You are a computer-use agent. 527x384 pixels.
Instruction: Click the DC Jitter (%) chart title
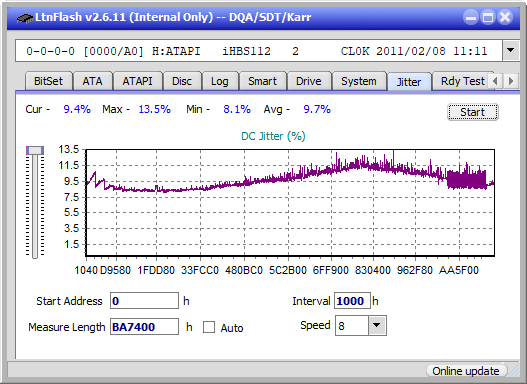point(273,136)
